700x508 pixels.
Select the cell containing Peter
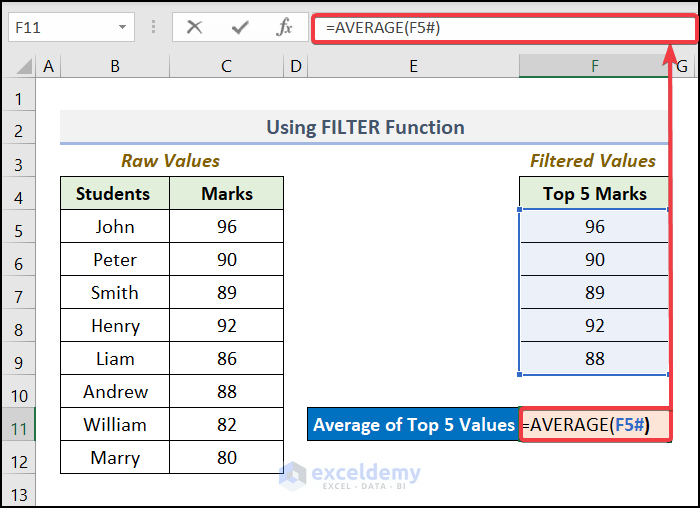click(115, 260)
